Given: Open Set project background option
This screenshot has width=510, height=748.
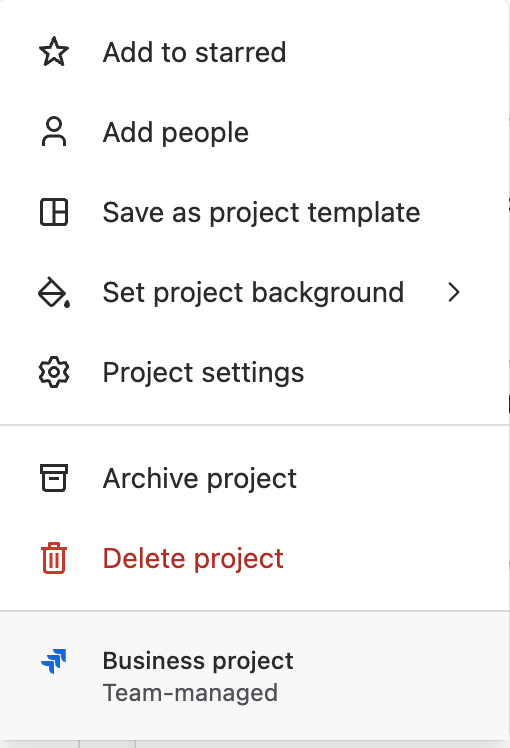Looking at the screenshot, I should coord(255,292).
